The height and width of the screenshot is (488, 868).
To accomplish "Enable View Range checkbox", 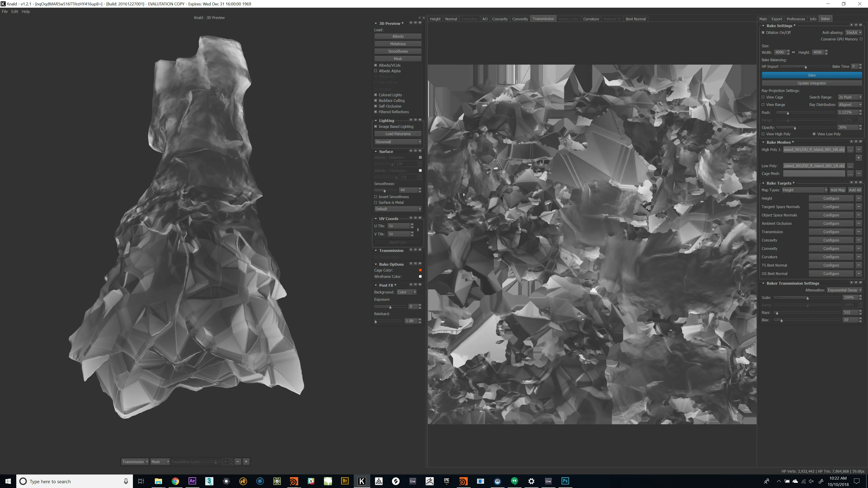I will pyautogui.click(x=763, y=105).
